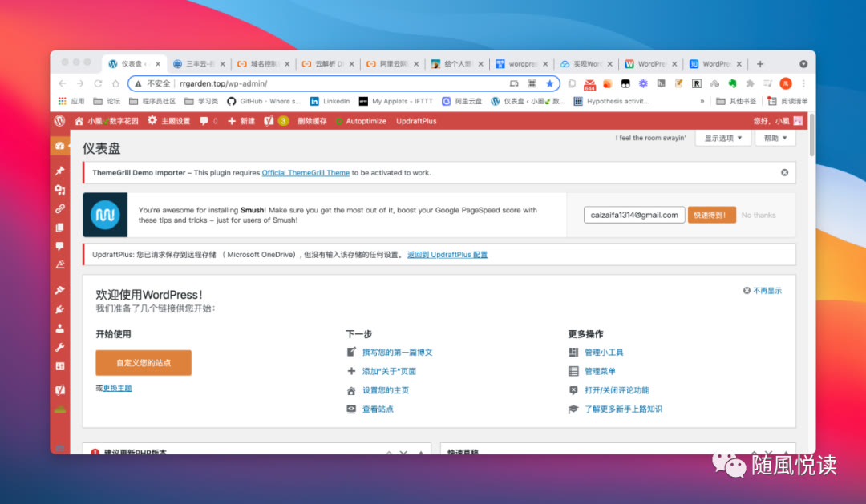This screenshot has height=504, width=866.
Task: Open UpdraftPlus menu in admin bar
Action: (x=416, y=121)
